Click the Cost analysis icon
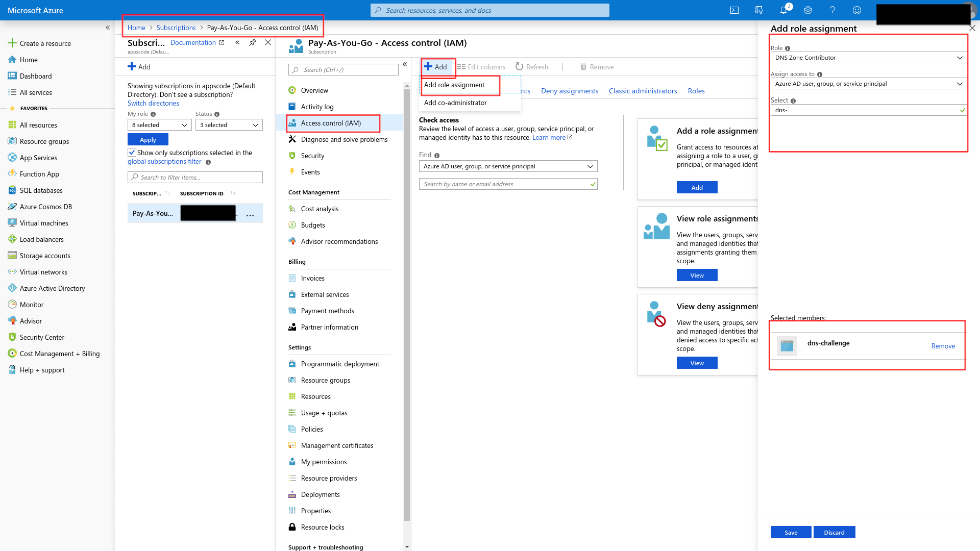This screenshot has height=551, width=980. pos(292,208)
